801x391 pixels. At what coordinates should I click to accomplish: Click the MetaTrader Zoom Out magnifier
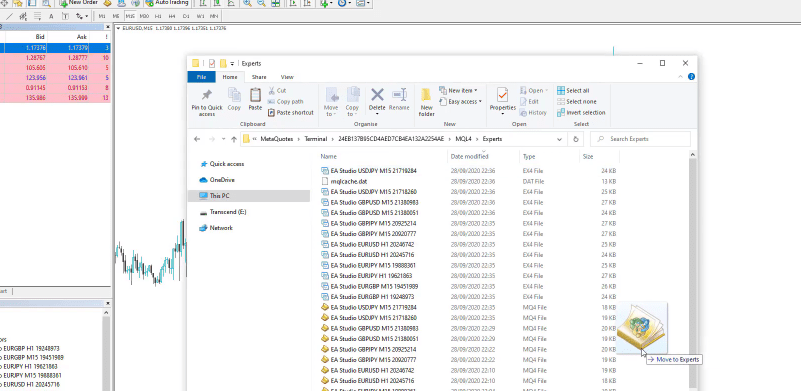click(261, 3)
